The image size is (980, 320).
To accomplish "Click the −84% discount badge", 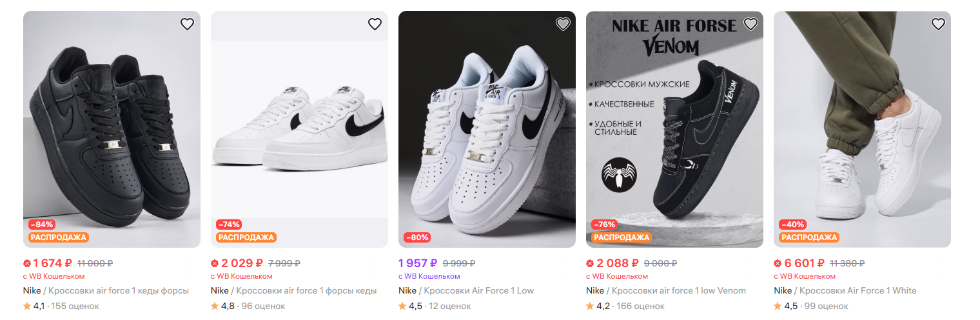I will [x=41, y=225].
